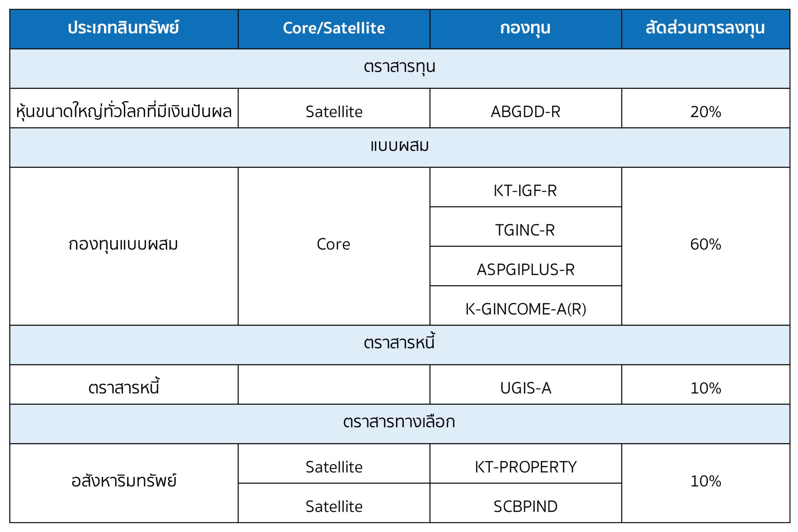
Task: Click the อสังหาริมทรัพย์ asset type cell
Action: pyautogui.click(x=123, y=481)
